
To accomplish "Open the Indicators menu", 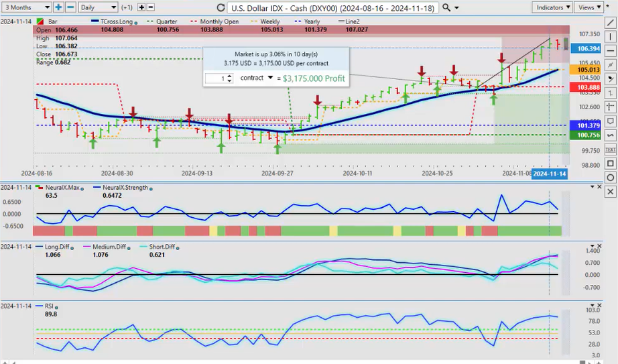I will [554, 7].
